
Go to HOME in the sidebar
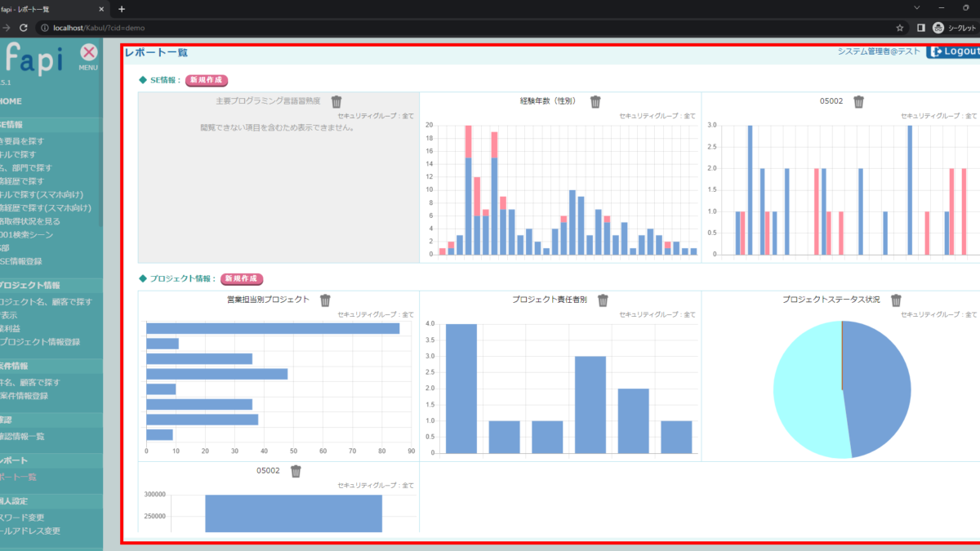click(x=11, y=101)
